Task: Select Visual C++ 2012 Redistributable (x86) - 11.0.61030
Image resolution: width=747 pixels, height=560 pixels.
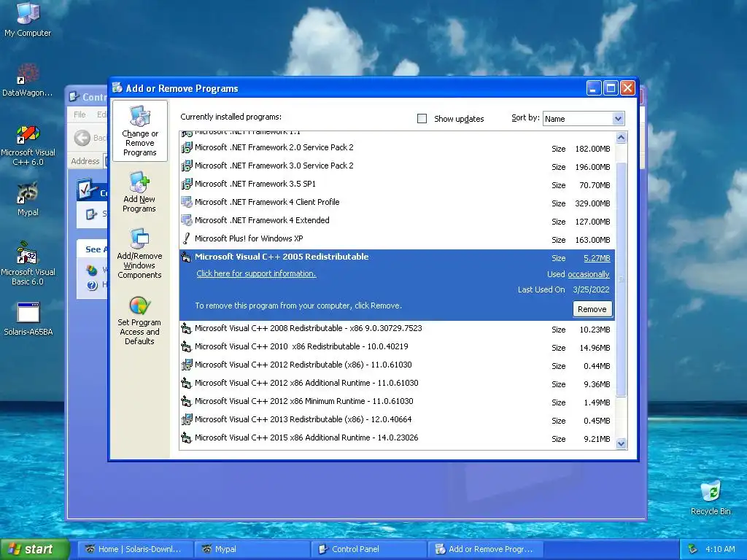Action: point(398,365)
